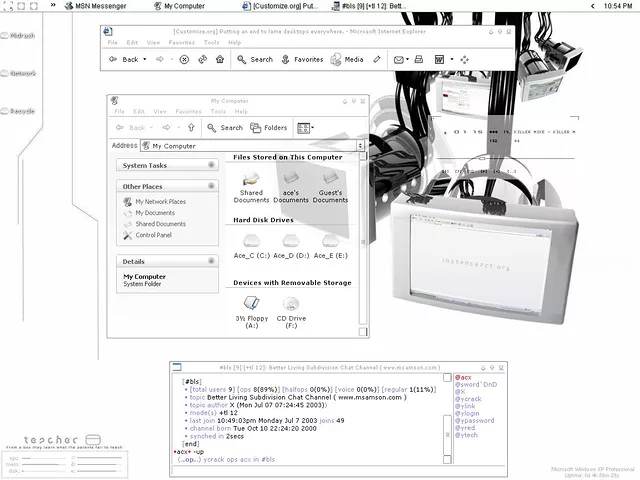Expand the System Tasks panel
This screenshot has height=480, width=640.
(211, 165)
